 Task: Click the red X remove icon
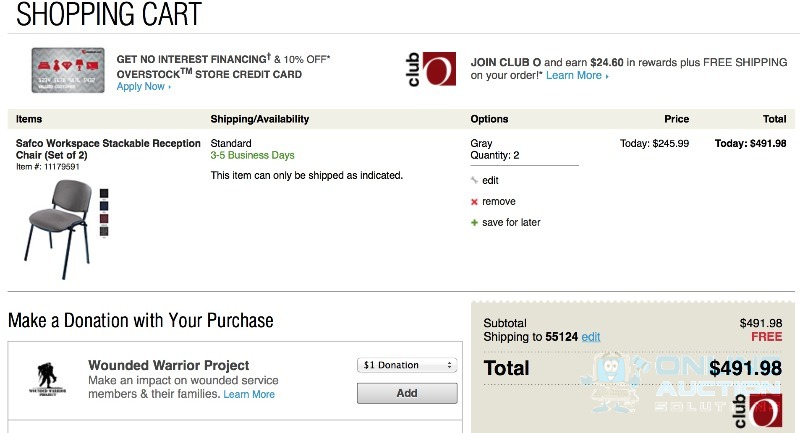pyautogui.click(x=474, y=201)
